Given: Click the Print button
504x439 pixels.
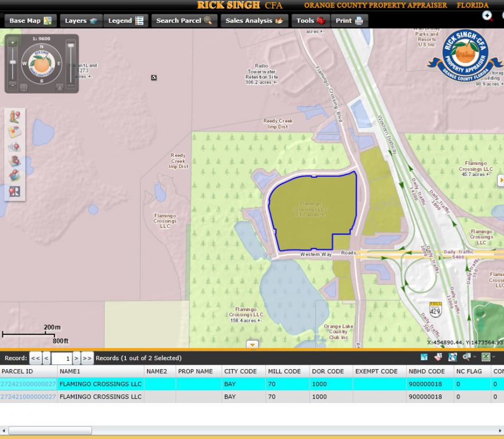Looking at the screenshot, I should pyautogui.click(x=349, y=21).
